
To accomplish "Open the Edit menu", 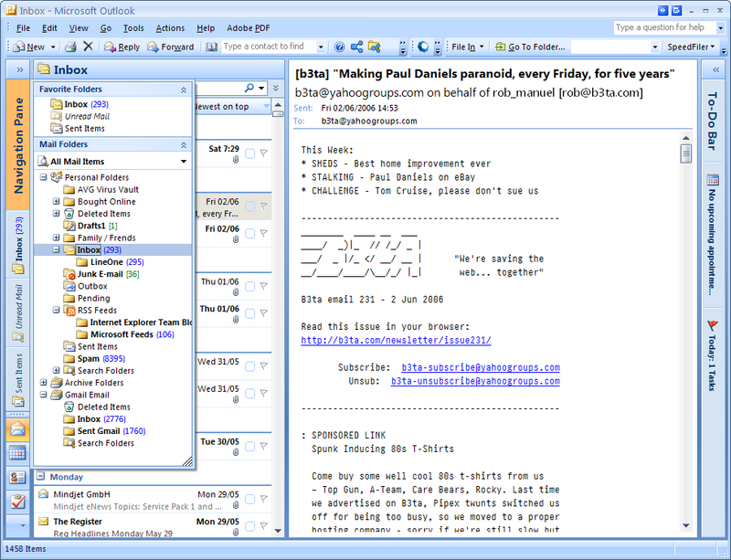I will tap(49, 28).
